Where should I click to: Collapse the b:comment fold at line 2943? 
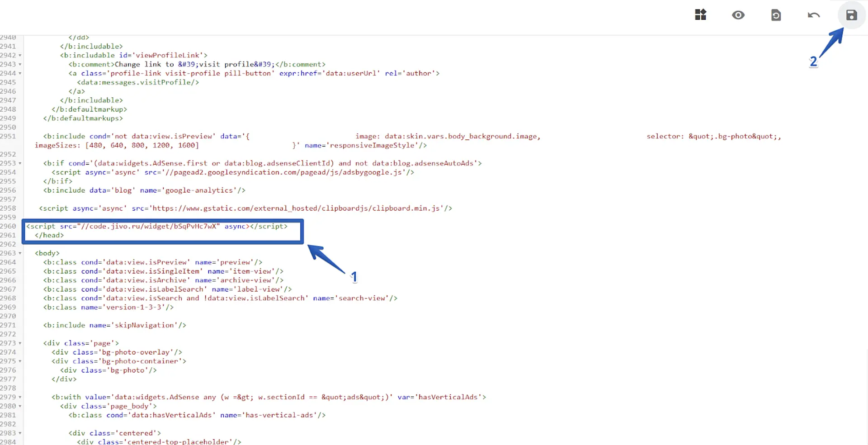[20, 65]
